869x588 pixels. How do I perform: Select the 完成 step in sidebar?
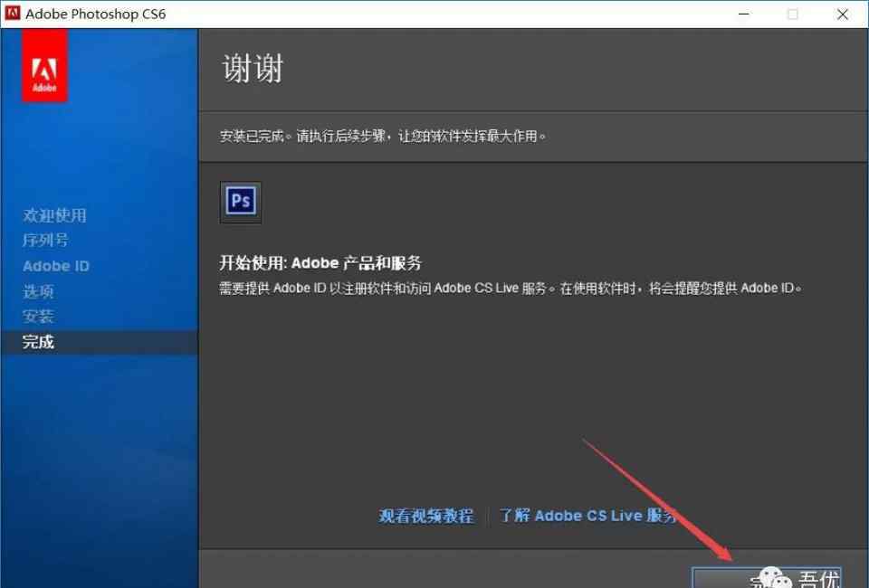[x=100, y=342]
